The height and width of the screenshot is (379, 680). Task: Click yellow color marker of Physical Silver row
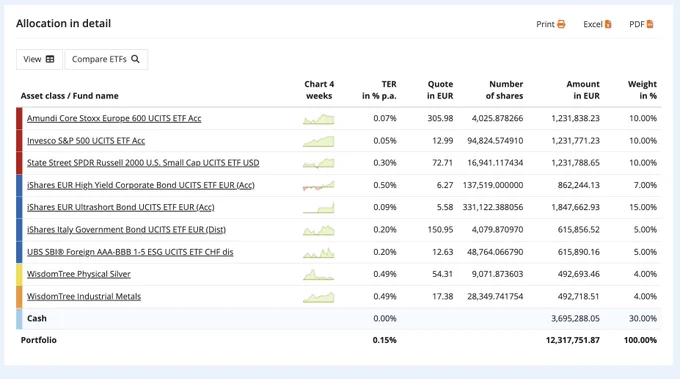19,274
